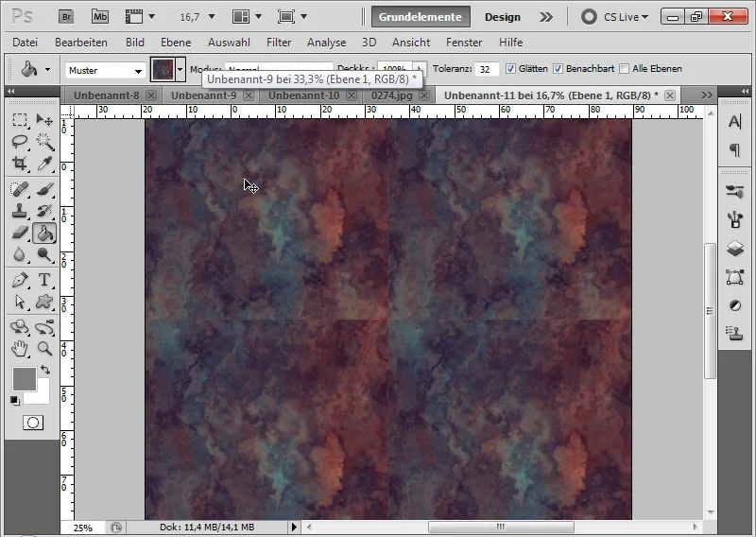Select the Zoom tool
The image size is (756, 537).
[44, 348]
